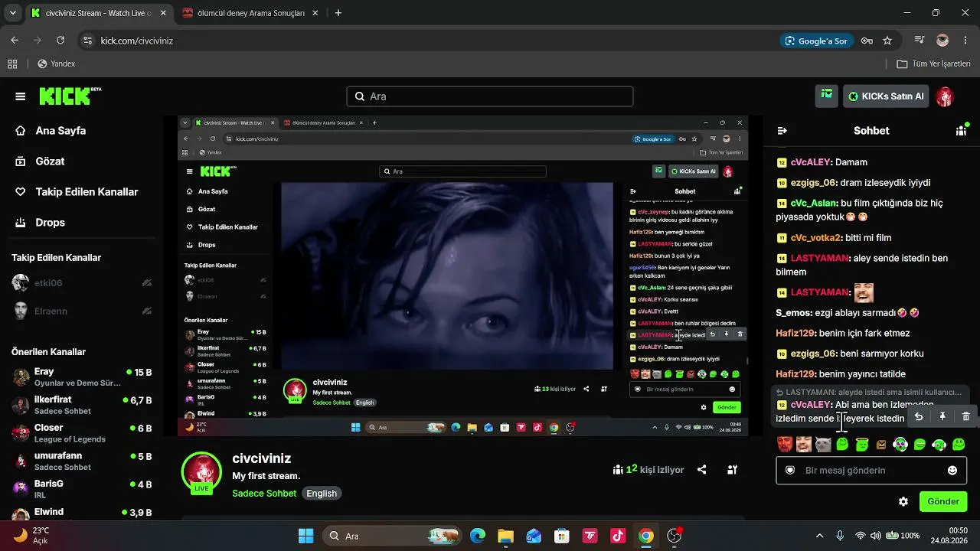Show hidden system tray icons chevron
Screen dimensions: 980x551
coord(819,536)
